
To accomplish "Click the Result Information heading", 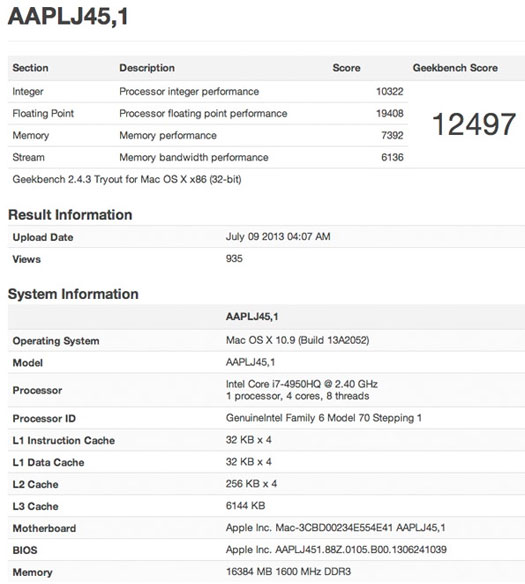I will (x=70, y=215).
